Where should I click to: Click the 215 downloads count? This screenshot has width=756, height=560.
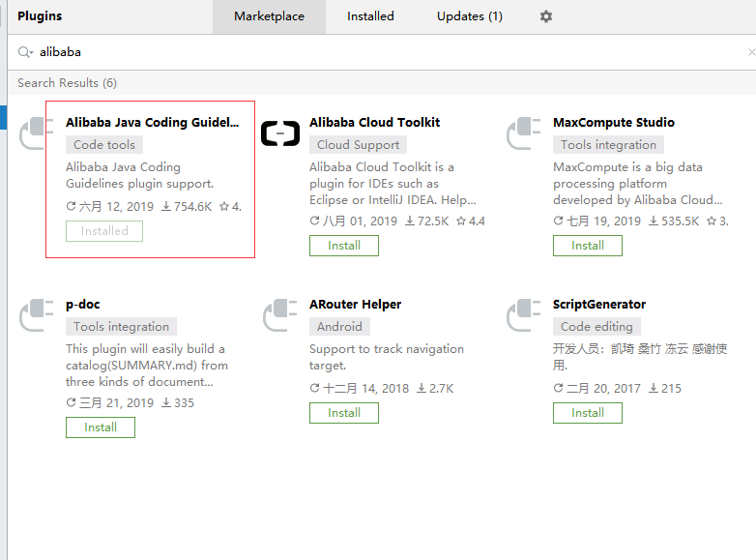coord(665,389)
